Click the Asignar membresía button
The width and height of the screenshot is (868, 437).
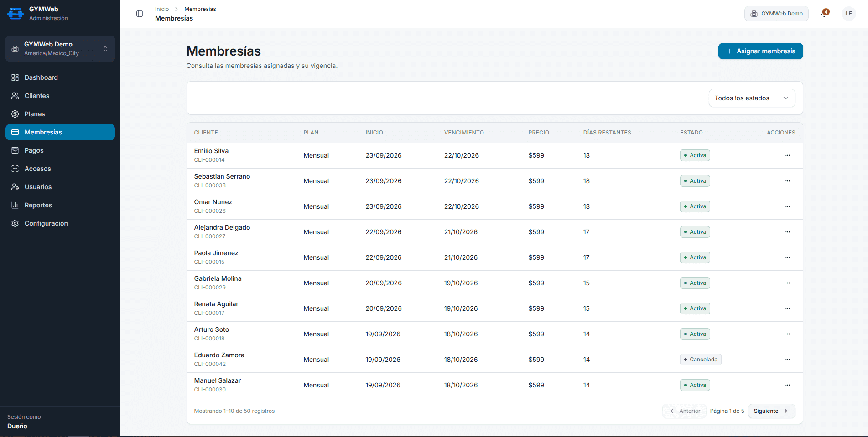pos(760,51)
